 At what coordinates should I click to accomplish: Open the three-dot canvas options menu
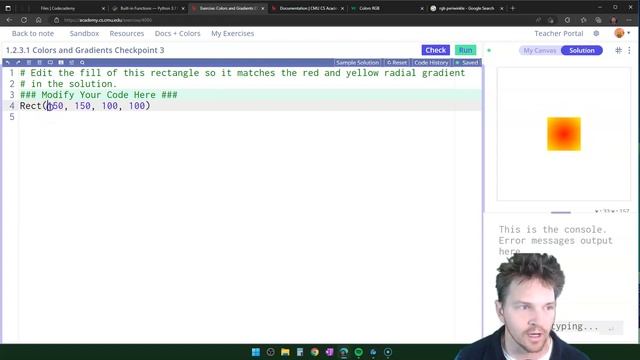pos(629,50)
